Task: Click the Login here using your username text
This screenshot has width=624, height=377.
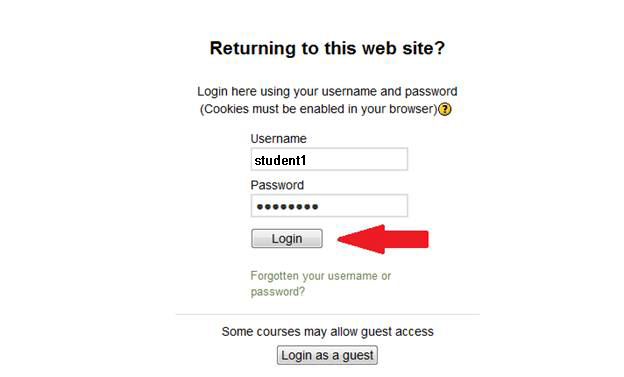Action: point(327,91)
